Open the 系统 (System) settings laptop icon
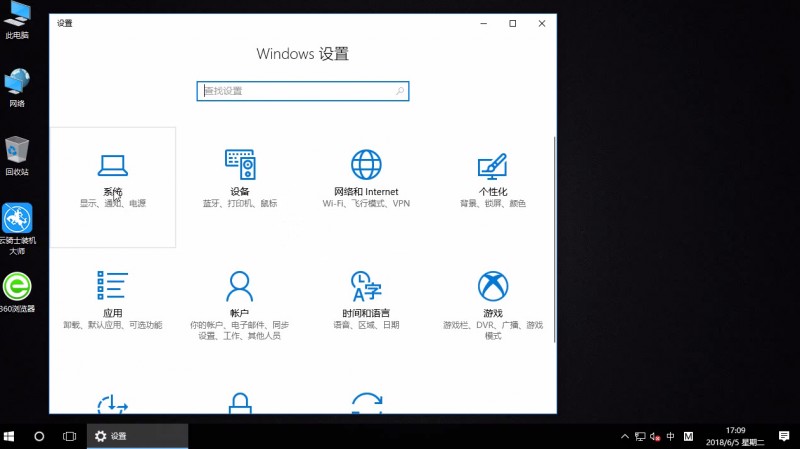 [112, 165]
